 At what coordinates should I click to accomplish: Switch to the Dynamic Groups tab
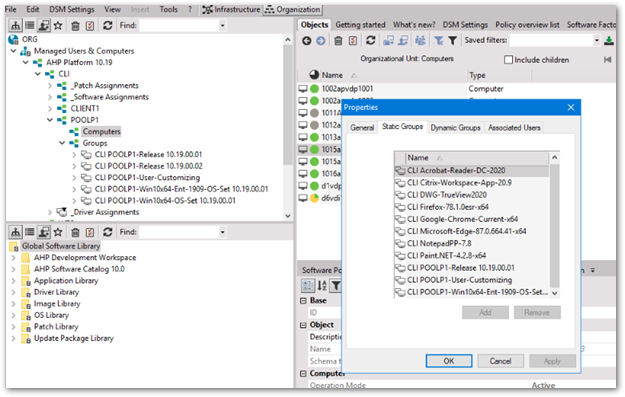455,128
